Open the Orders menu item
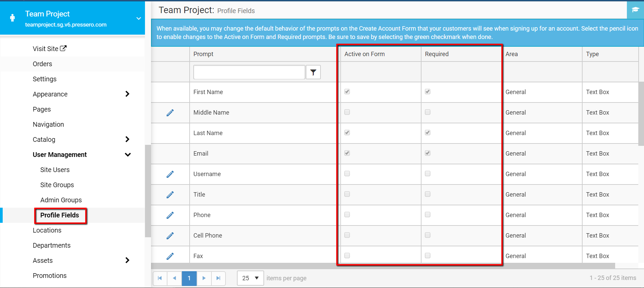 (x=42, y=64)
